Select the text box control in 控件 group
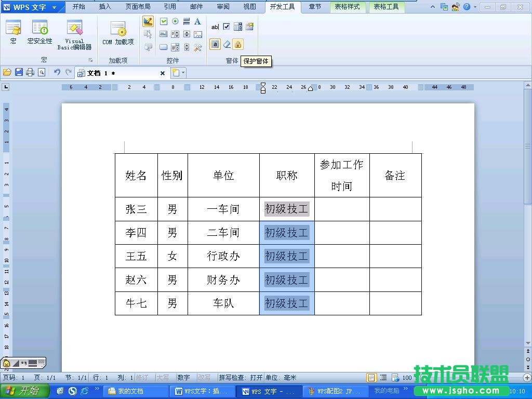The height and width of the screenshot is (399, 532). coord(164,34)
